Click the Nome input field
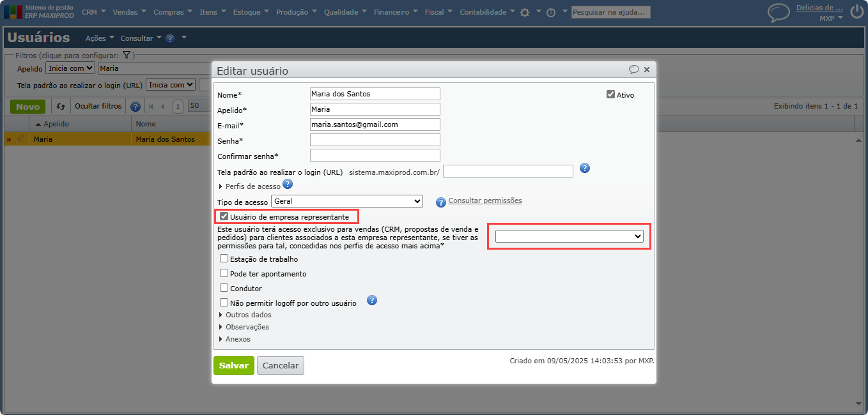Screen dimensions: 868x415 (375, 94)
